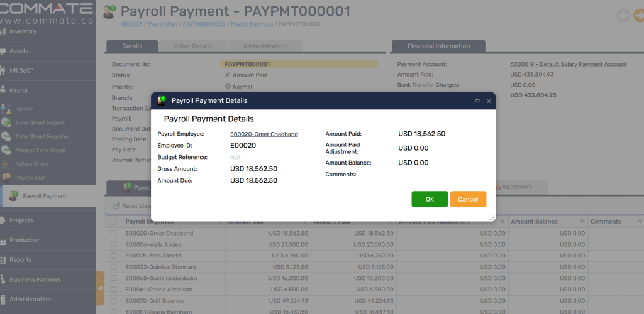The image size is (644, 314).
Task: Open the Project Time Sheet icon
Action: tap(6, 150)
